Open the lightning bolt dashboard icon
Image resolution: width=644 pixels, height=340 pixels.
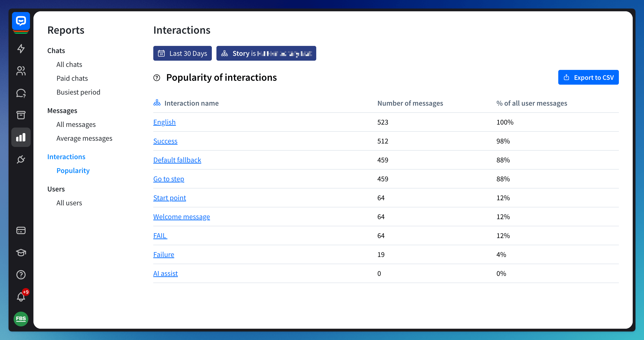tap(21, 48)
